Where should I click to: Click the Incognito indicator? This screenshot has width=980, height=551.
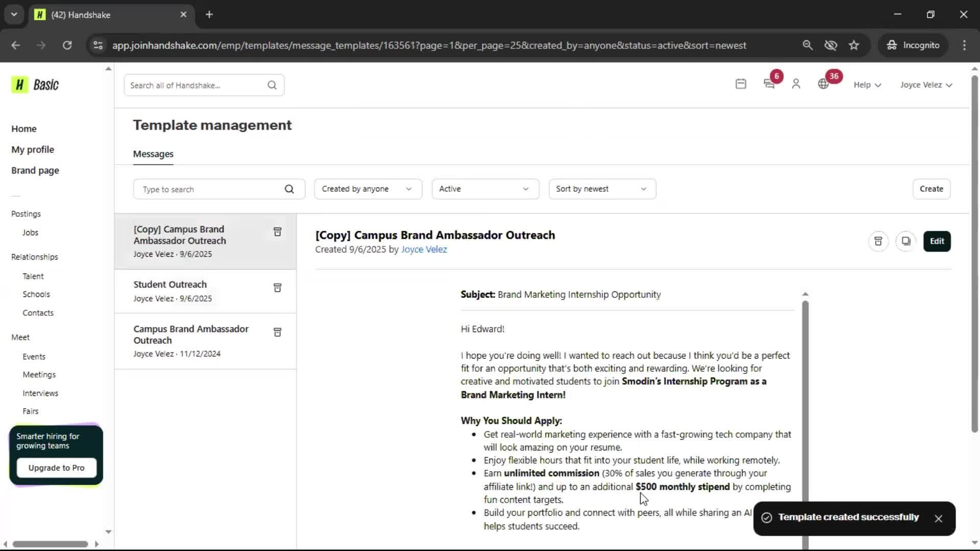point(913,45)
